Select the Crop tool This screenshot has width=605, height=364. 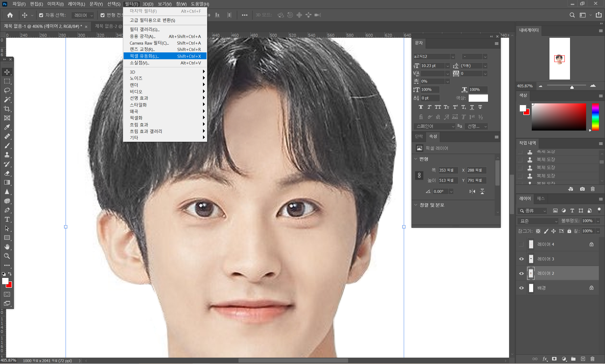[x=7, y=109]
